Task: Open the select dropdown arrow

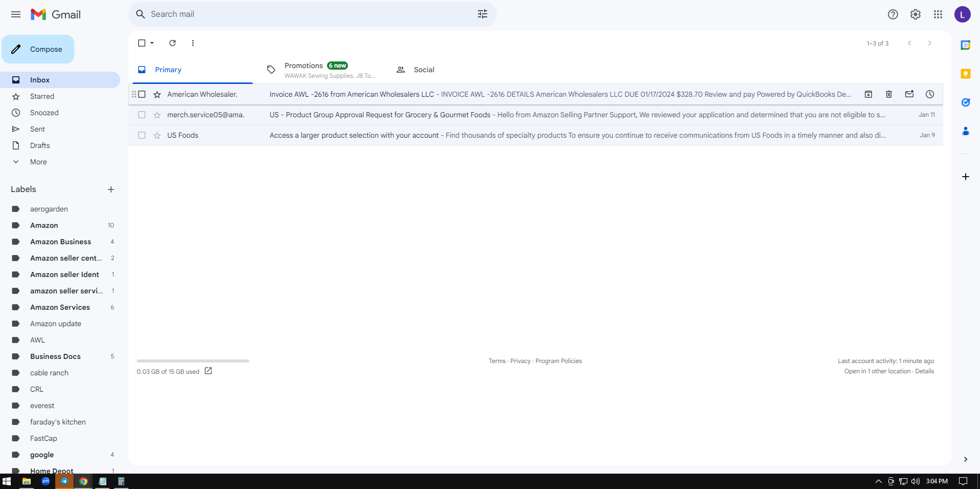Action: click(152, 43)
